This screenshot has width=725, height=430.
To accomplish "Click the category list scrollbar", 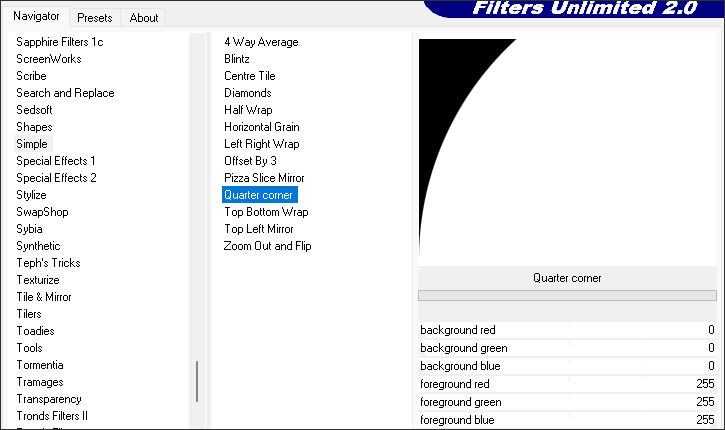I will click(197, 380).
